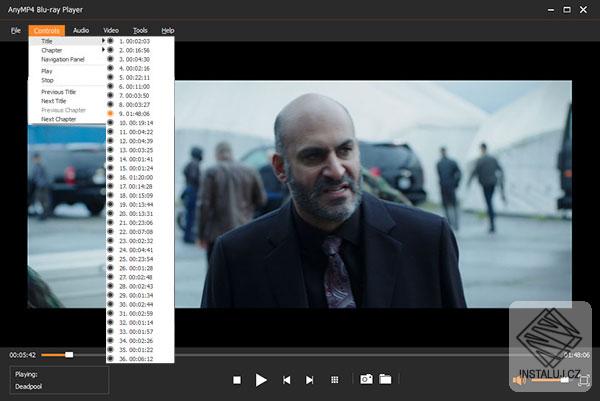600x401 pixels.
Task: Open the snapshot folder icon
Action: pos(385,379)
